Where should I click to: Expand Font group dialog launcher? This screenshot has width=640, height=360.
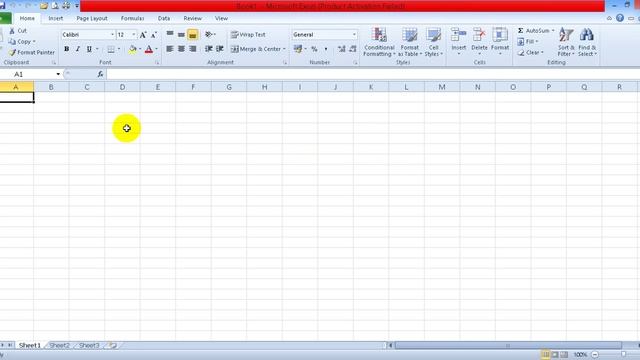(x=157, y=63)
